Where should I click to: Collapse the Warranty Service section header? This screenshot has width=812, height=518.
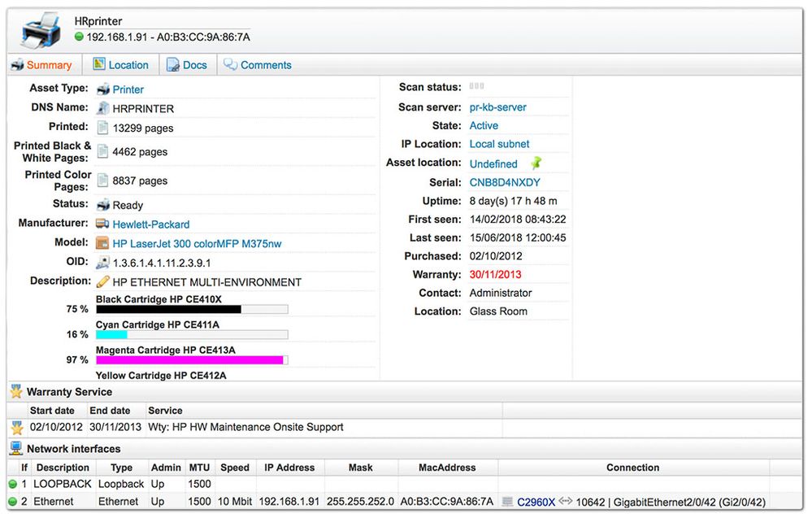point(69,392)
